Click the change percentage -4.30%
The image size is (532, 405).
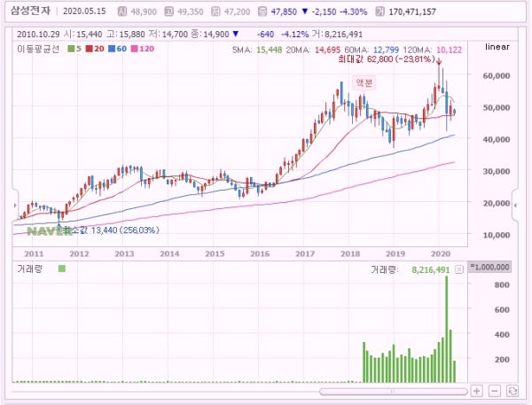click(x=353, y=12)
